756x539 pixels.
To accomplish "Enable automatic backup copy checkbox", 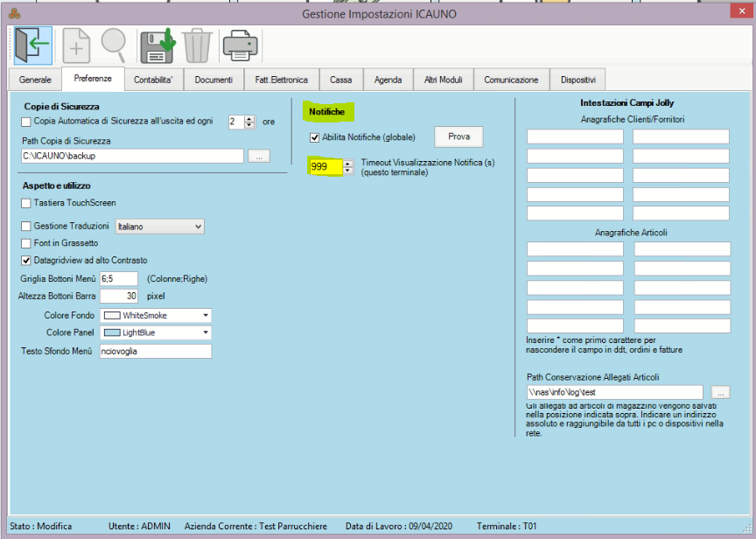I will (x=26, y=122).
